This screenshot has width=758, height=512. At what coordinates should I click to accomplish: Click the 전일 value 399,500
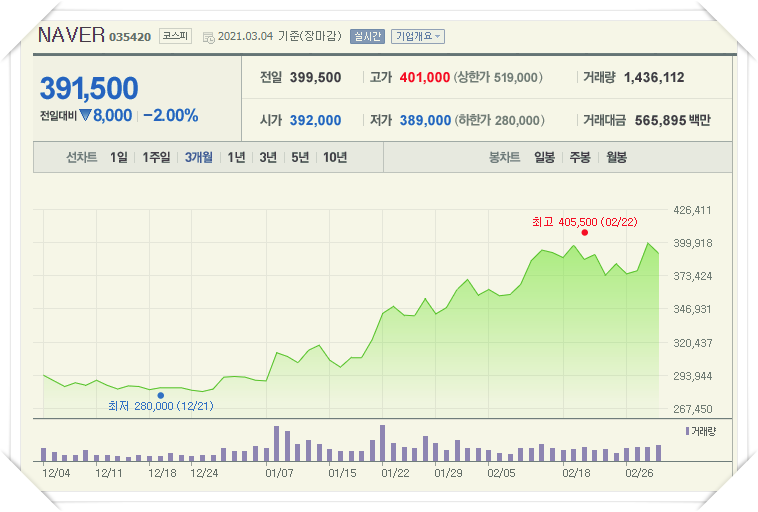(x=316, y=77)
